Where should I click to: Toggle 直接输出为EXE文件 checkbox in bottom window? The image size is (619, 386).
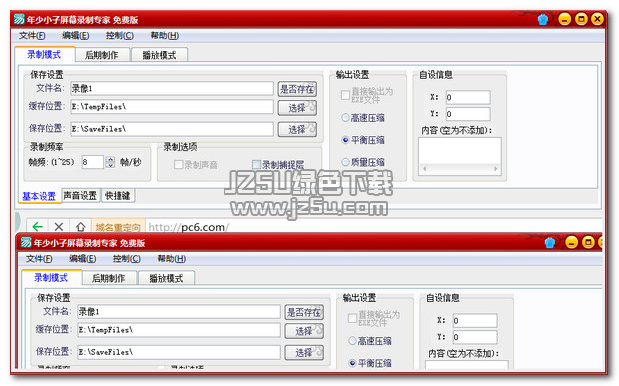[352, 318]
